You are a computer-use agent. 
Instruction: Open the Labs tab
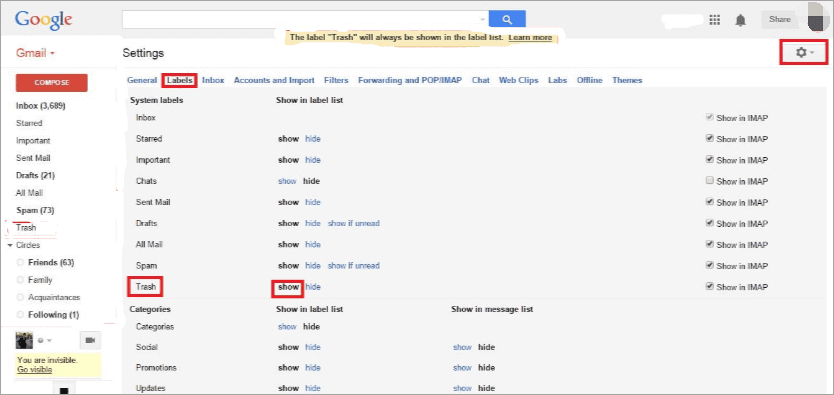(x=557, y=80)
